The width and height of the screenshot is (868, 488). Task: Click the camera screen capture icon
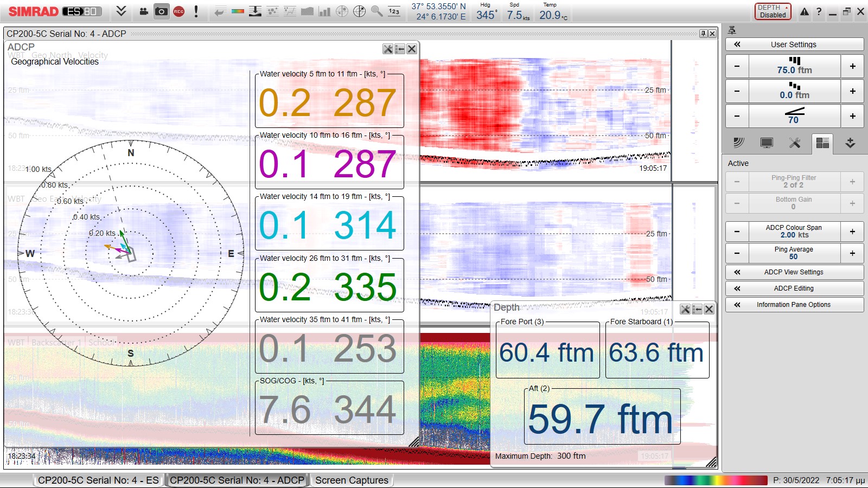pos(161,11)
